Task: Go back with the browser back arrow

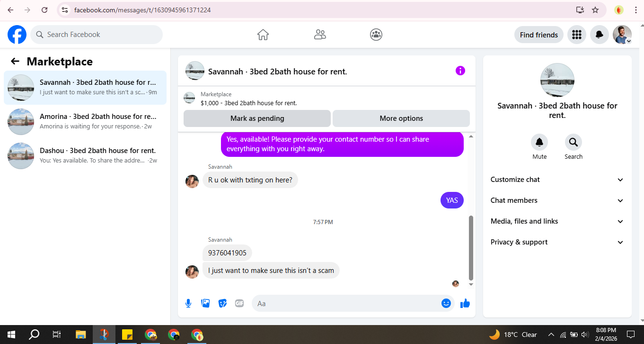Action: click(x=10, y=10)
